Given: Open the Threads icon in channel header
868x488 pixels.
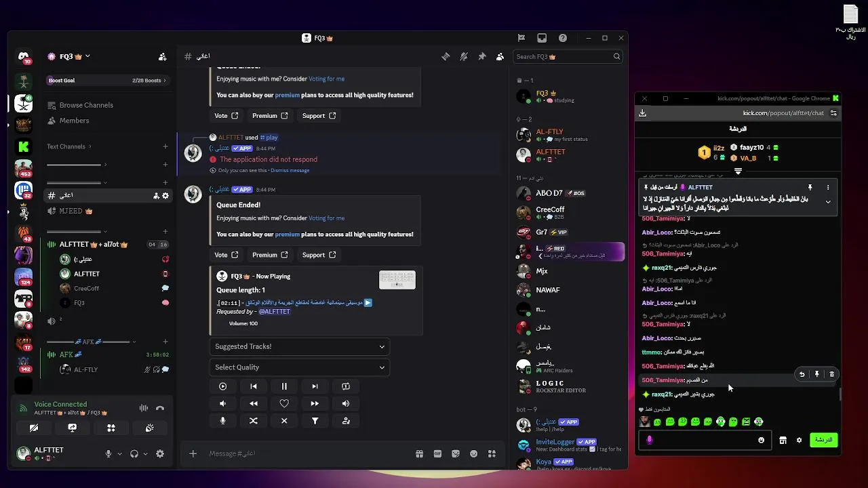Looking at the screenshot, I should (446, 57).
